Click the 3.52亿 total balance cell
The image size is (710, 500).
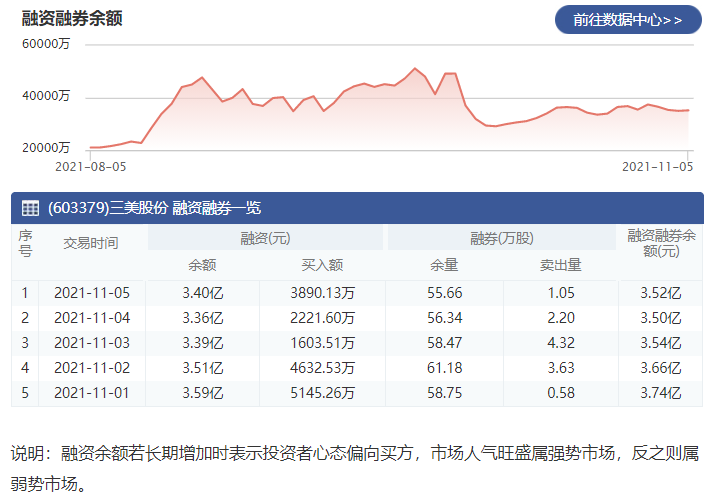click(661, 293)
